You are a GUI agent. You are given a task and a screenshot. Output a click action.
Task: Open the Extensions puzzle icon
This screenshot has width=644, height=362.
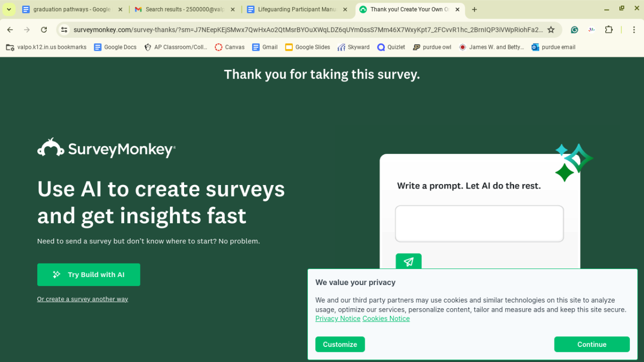(609, 30)
